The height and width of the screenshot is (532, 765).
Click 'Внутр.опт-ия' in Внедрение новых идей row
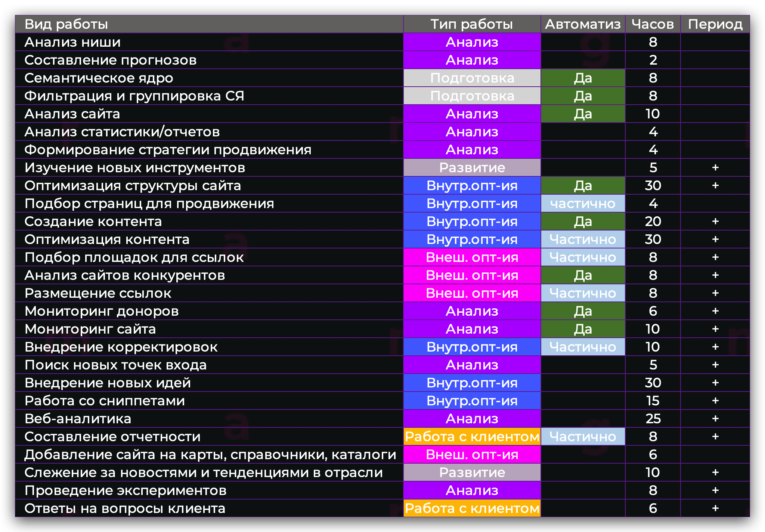[x=472, y=383]
